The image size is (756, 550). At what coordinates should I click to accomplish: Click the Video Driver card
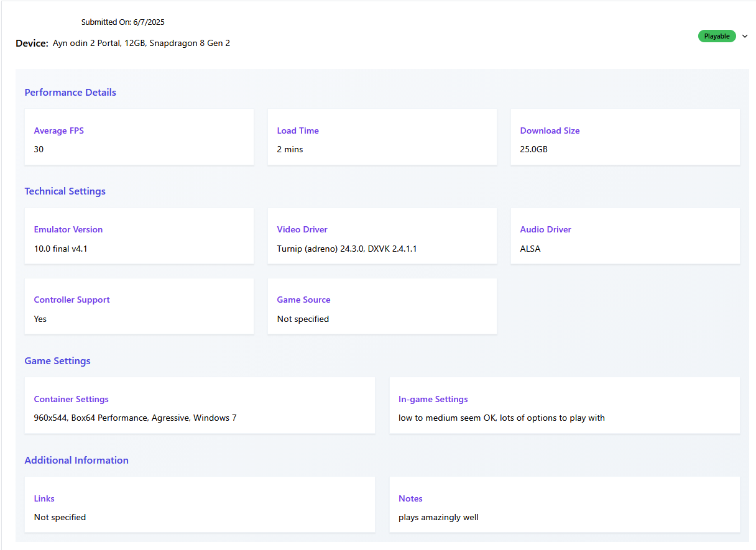point(382,236)
